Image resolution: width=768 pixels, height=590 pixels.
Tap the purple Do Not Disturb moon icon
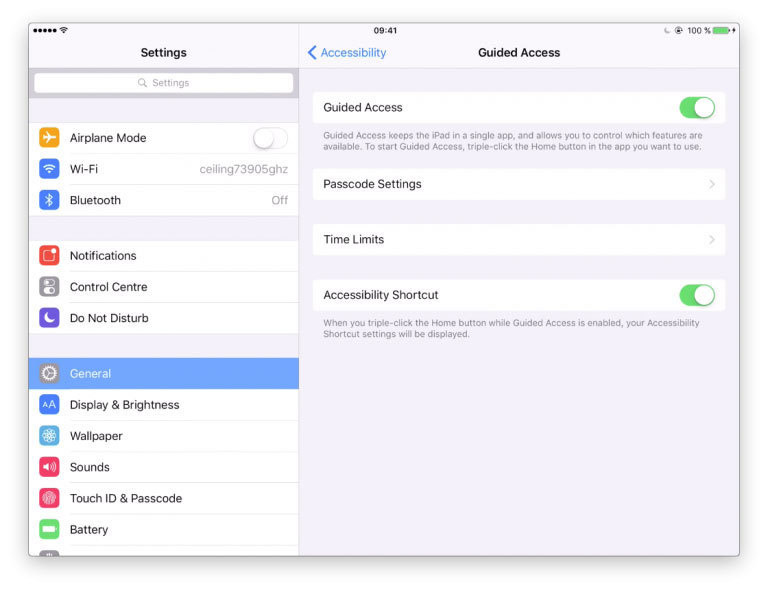[x=49, y=318]
